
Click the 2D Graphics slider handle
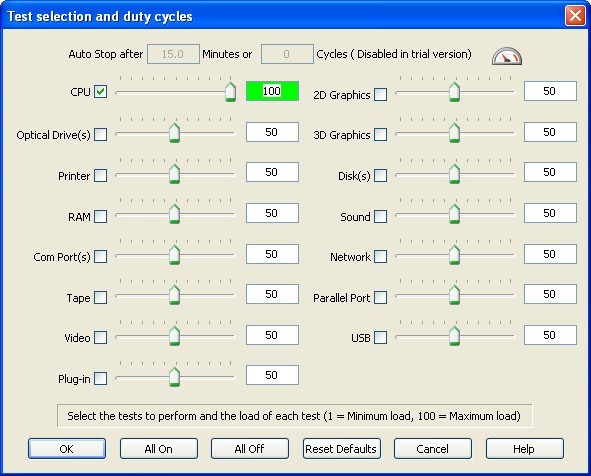tap(455, 92)
